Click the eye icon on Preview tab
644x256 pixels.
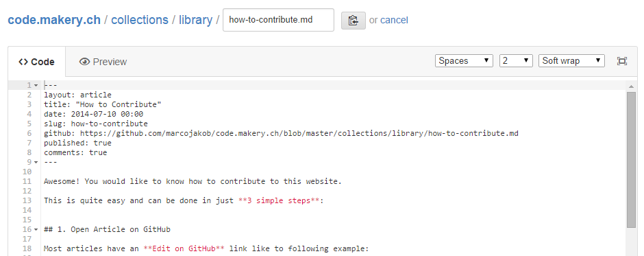coord(84,62)
